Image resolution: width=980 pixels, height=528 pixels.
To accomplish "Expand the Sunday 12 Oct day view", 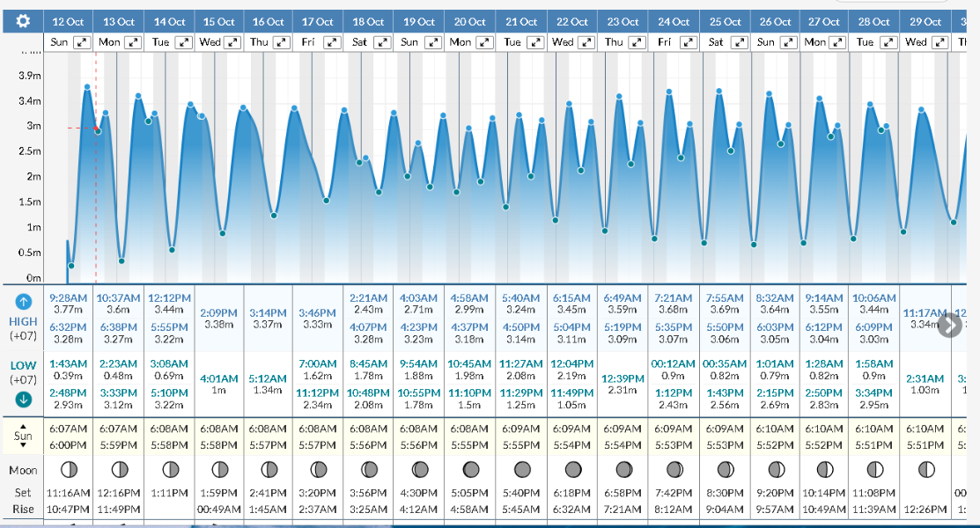I will click(82, 42).
